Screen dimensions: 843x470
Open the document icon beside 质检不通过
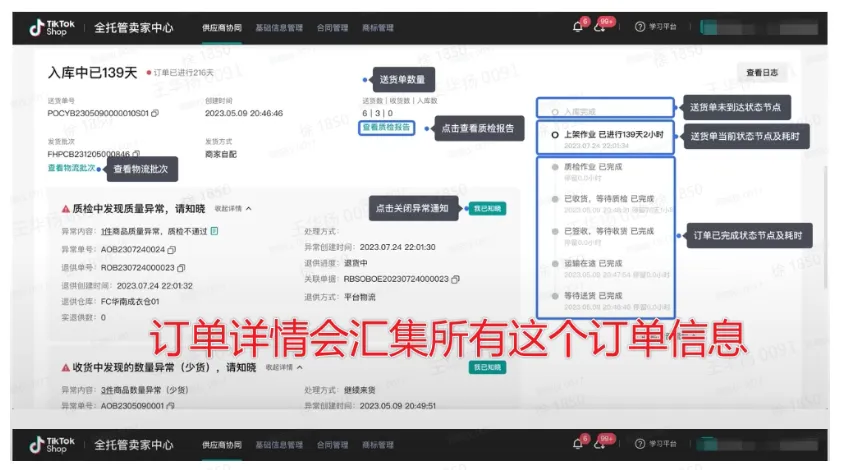[x=214, y=231]
